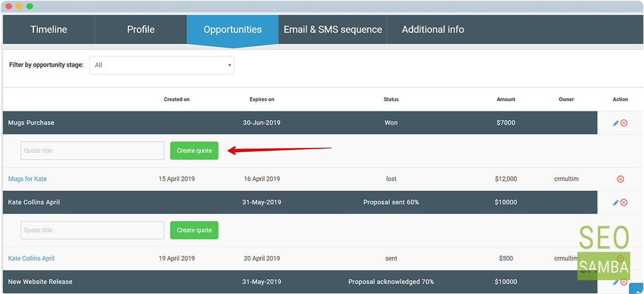Edit the Mugs Purchase opportunity pencil icon
The width and height of the screenshot is (644, 294).
615,123
